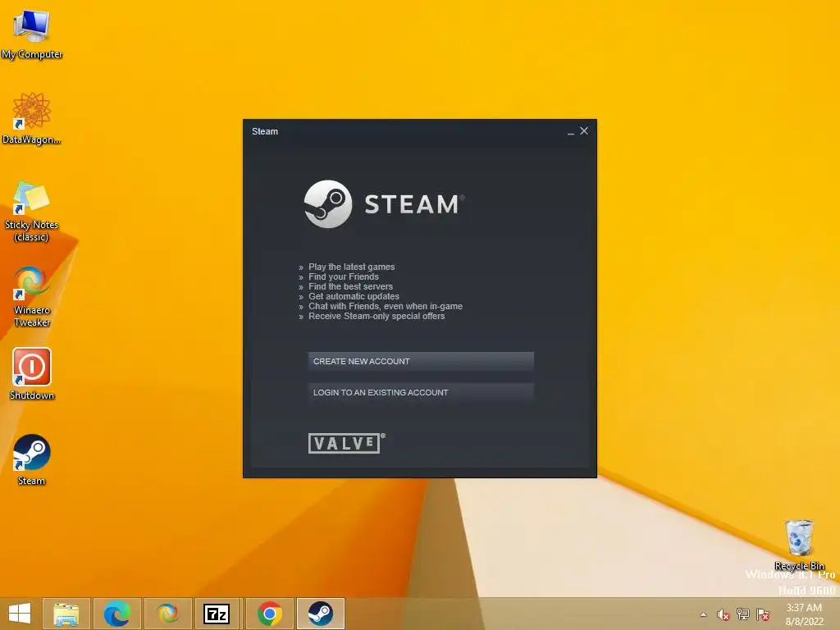Screen dimensions: 840x630
Task: Select Sticky Notes (classic) shortcut
Action: click(32, 212)
